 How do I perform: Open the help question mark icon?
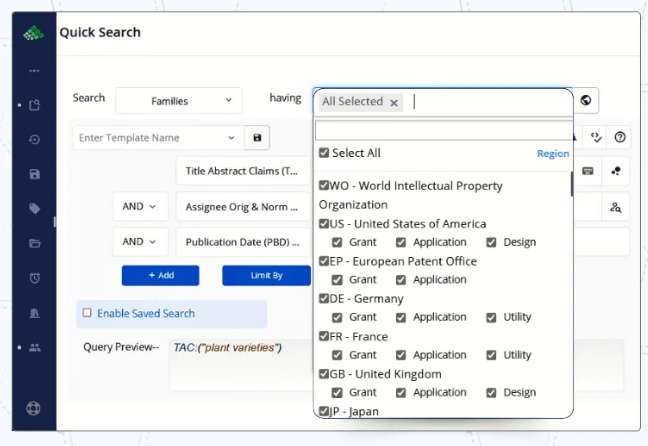point(620,138)
